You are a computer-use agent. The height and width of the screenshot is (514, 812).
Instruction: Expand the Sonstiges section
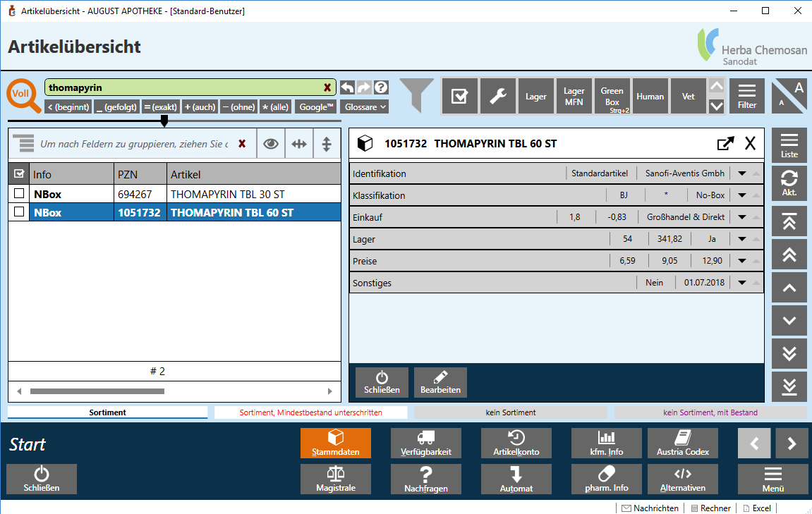pos(742,283)
